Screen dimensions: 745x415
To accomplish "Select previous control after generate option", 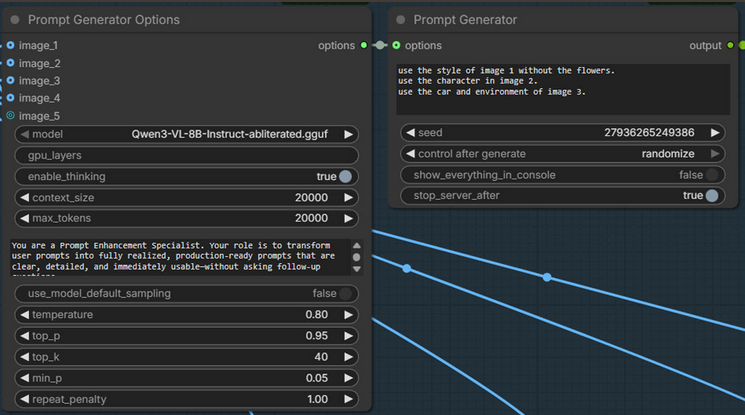I will click(411, 154).
